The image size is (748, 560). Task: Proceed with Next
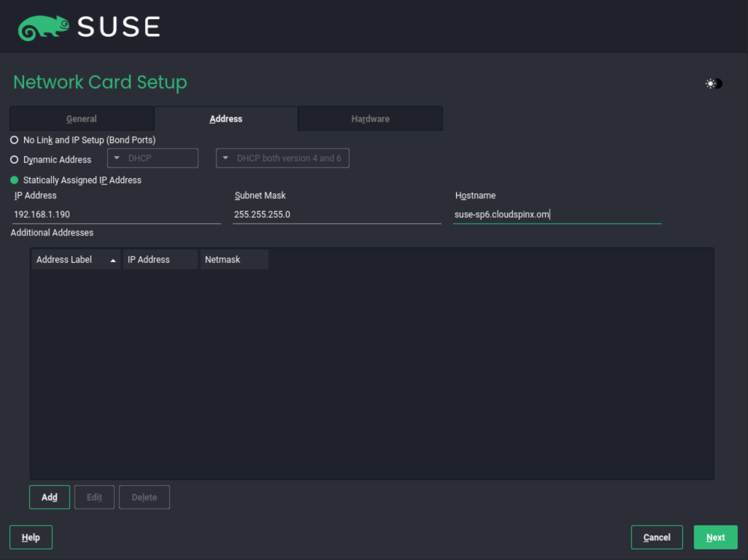(x=715, y=537)
